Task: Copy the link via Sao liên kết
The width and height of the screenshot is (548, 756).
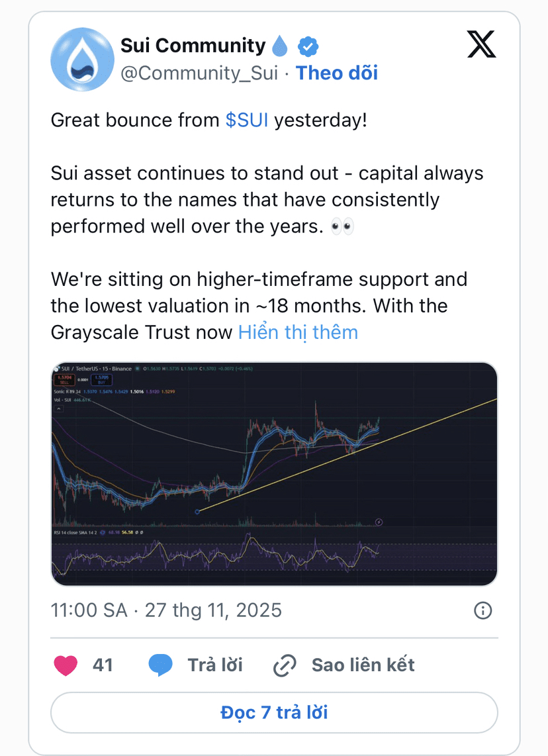Action: pos(363,665)
